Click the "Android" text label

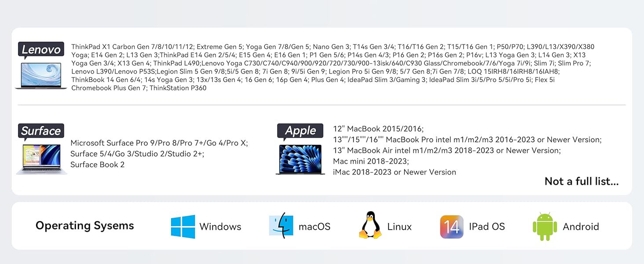coord(581,227)
